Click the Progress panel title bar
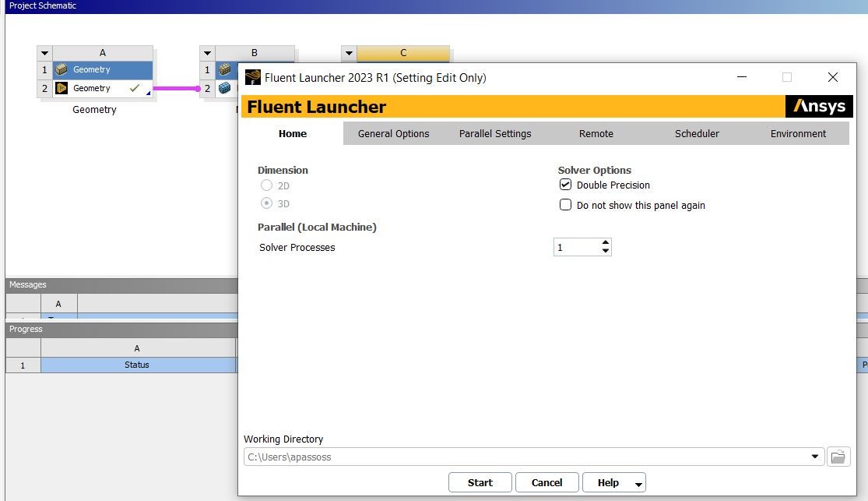 click(x=121, y=329)
